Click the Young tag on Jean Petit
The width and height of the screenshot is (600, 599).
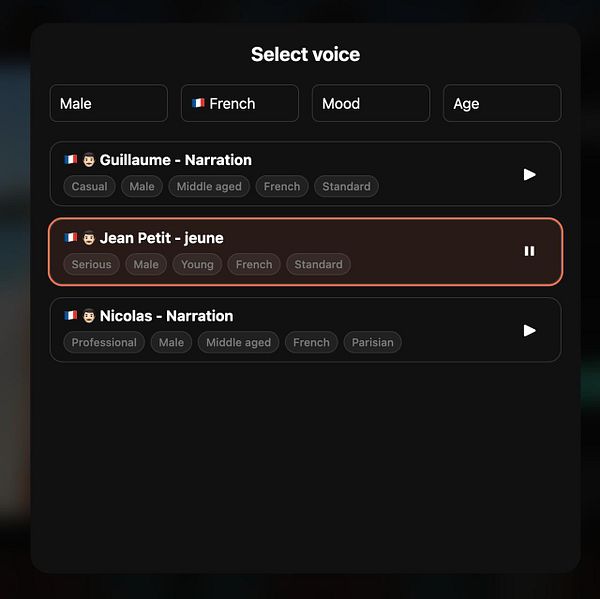(x=197, y=264)
